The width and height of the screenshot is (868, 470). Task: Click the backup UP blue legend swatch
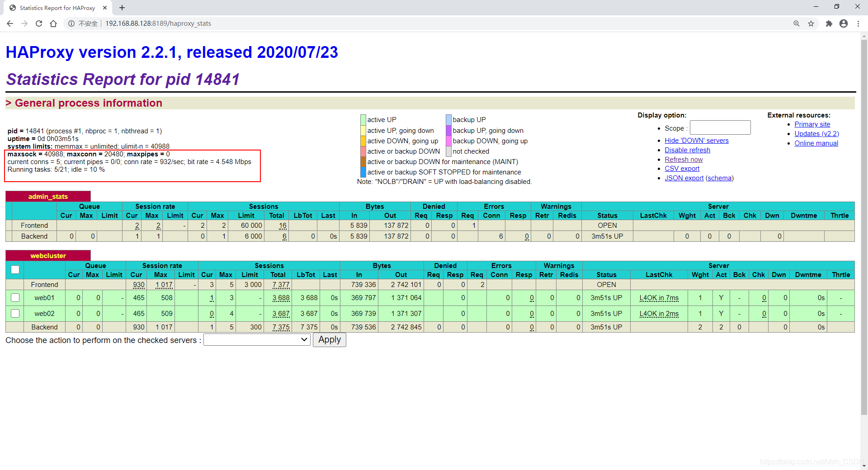tap(448, 120)
